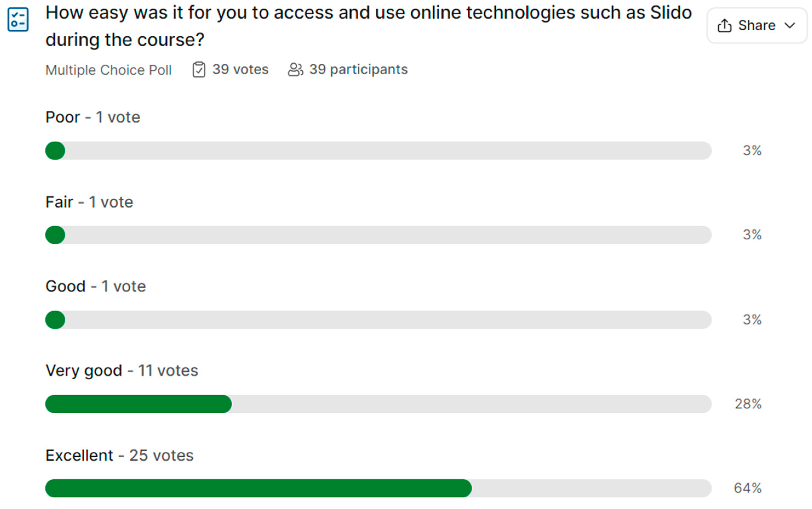The image size is (812, 509).
Task: Click the participants people icon
Action: coord(295,70)
